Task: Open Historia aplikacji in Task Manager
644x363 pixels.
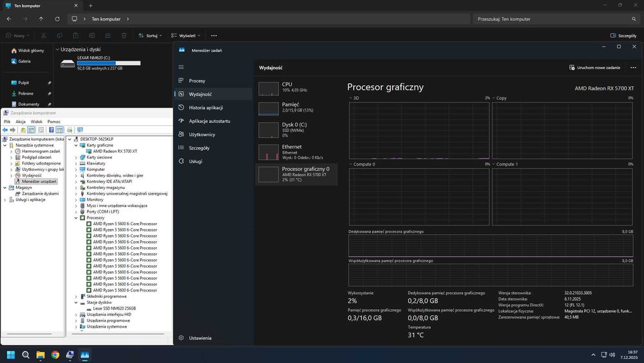Action: point(205,108)
